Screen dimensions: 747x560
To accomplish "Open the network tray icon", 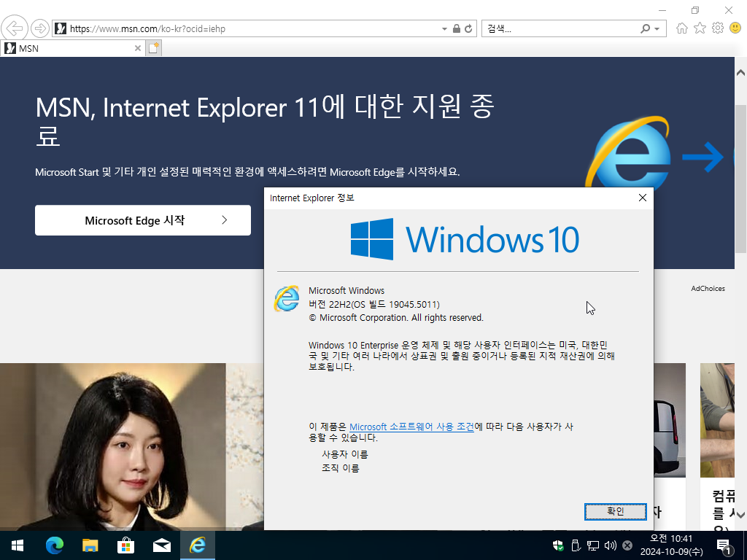I will 592,545.
